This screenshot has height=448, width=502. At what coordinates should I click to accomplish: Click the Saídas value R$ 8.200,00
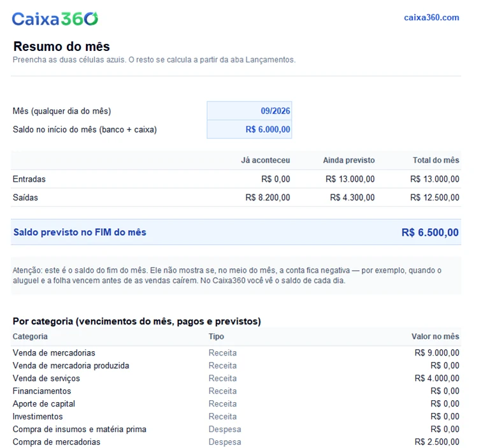268,198
